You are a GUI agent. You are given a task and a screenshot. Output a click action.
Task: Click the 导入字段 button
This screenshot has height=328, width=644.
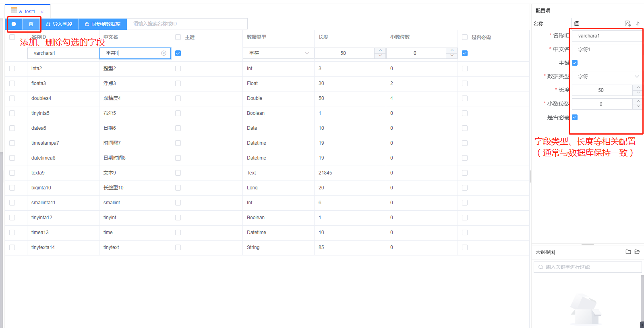[x=59, y=24]
